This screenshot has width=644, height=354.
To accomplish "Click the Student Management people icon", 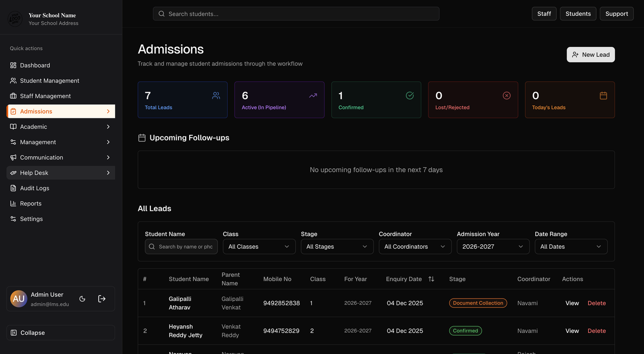I will pyautogui.click(x=13, y=81).
